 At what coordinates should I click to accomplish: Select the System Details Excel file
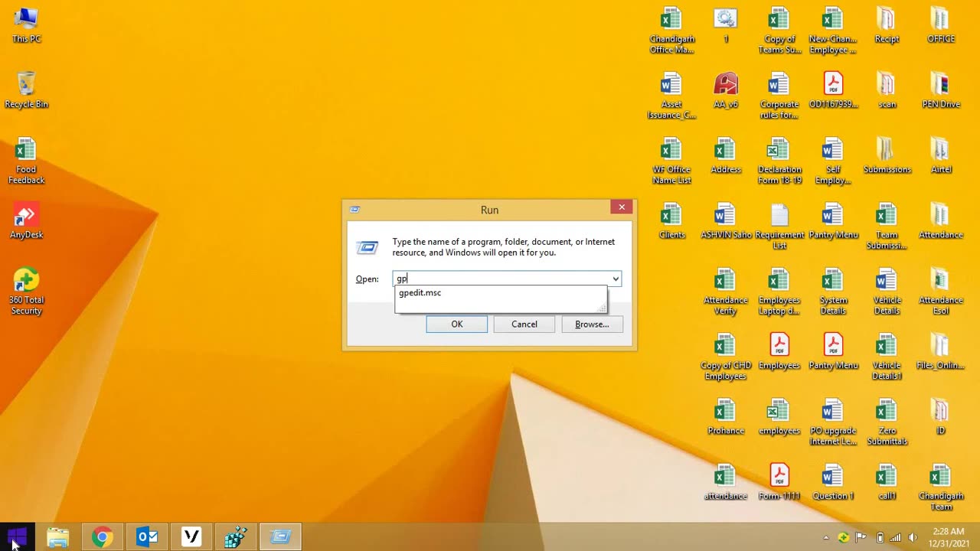tap(833, 292)
